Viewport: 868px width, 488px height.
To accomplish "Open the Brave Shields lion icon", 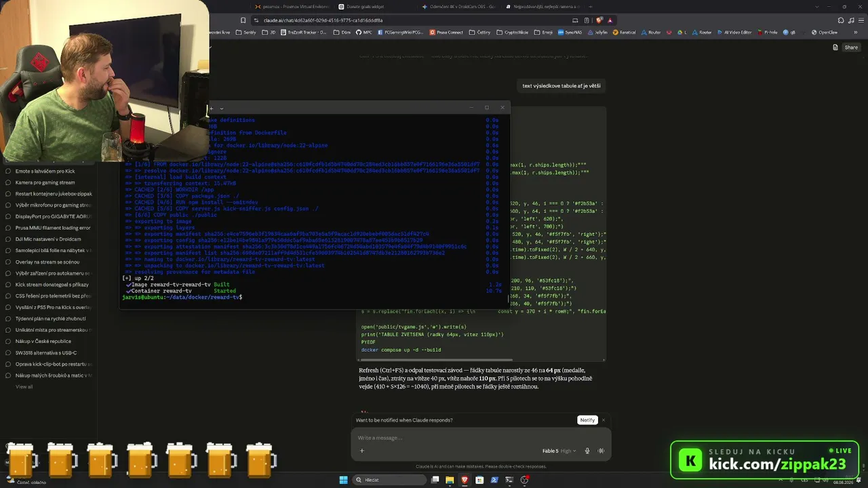I will (x=599, y=20).
